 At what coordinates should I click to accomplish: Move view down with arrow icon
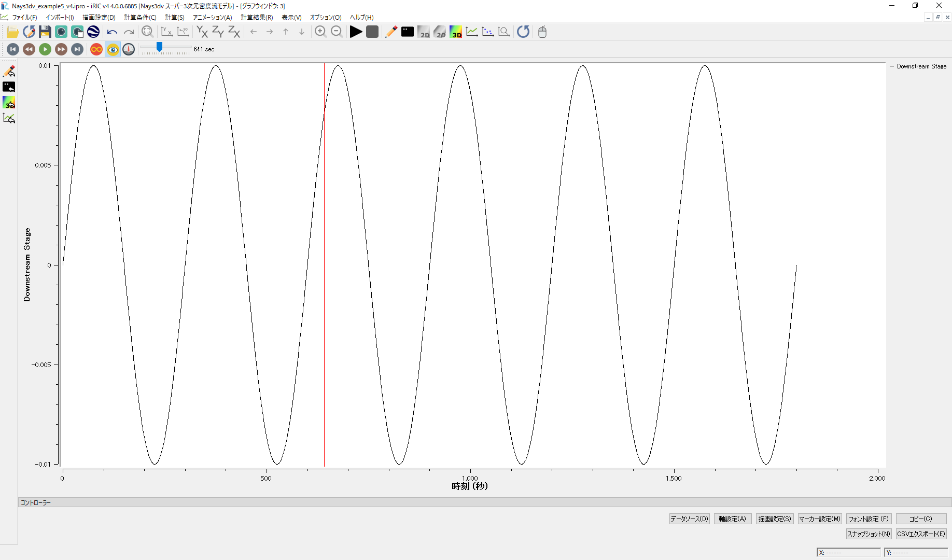point(302,32)
